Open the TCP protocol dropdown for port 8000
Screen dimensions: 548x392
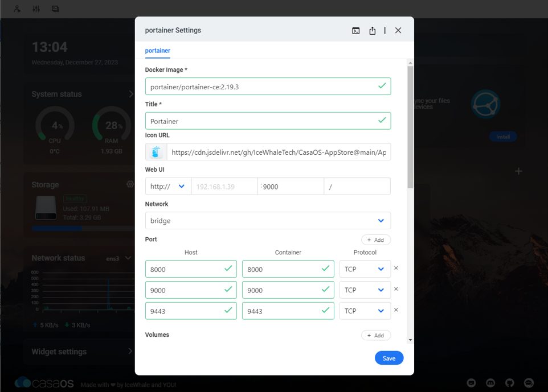[x=365, y=269]
